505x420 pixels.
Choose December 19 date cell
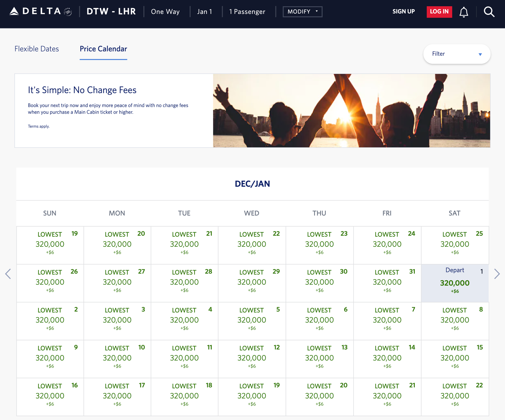click(x=50, y=245)
